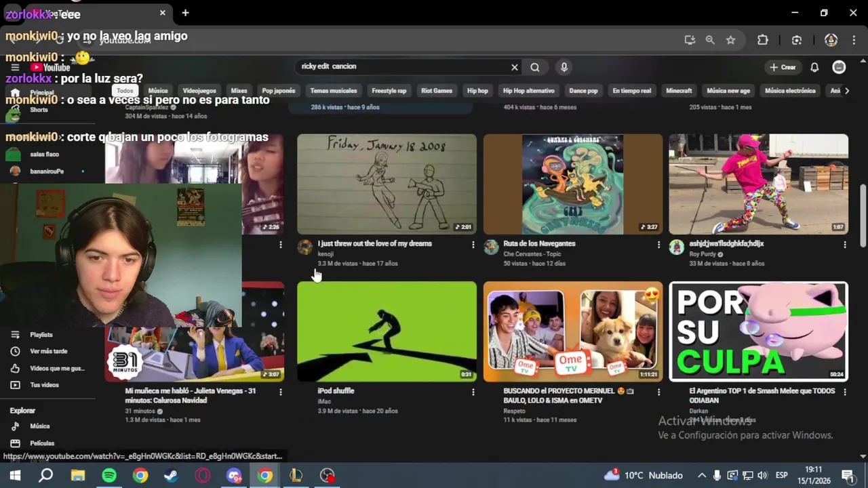Image resolution: width=868 pixels, height=488 pixels.
Task: Open Shorts in the sidebar
Action: [39, 110]
